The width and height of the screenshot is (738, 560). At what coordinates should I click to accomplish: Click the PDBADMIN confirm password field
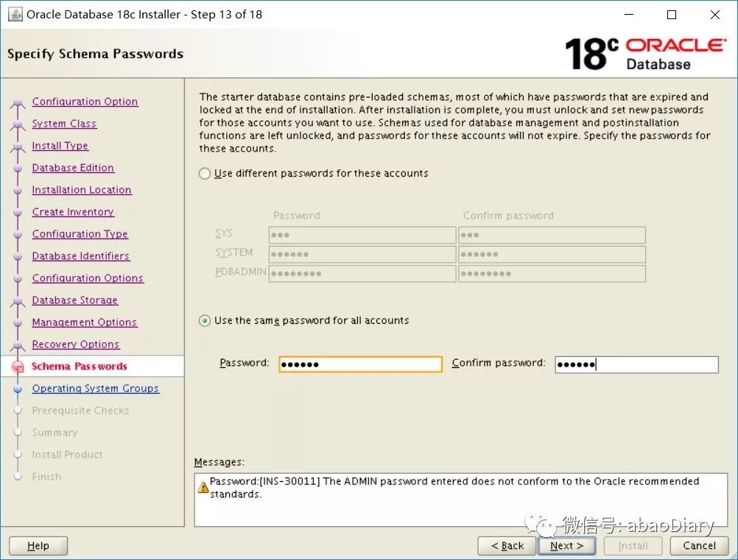coord(552,274)
